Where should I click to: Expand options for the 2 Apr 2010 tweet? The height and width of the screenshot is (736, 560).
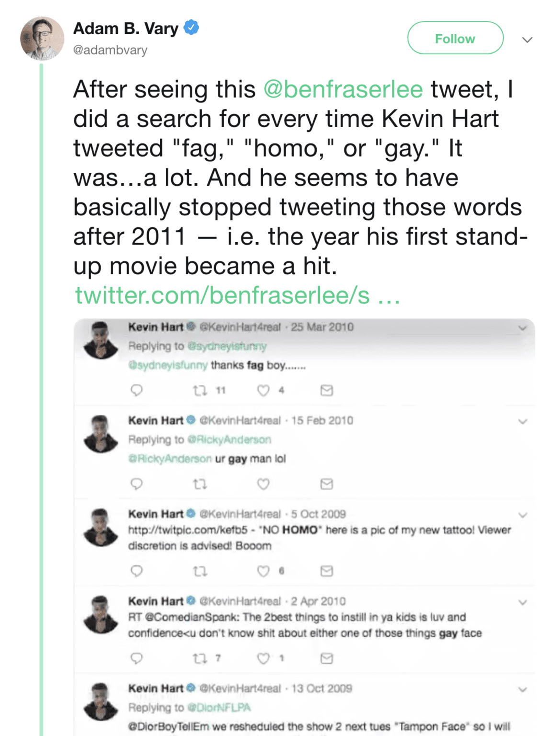[523, 602]
